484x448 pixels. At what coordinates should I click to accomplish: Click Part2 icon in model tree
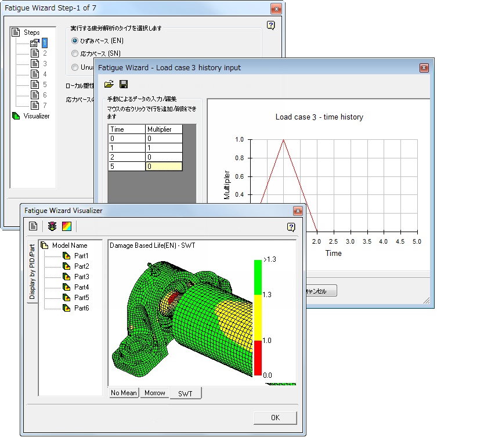(66, 266)
